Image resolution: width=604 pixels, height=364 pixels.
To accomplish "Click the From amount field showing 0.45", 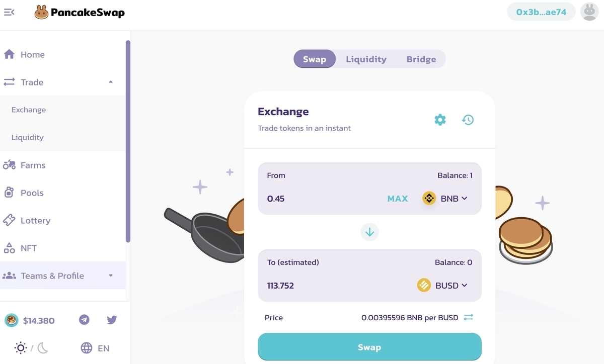I will click(322, 199).
